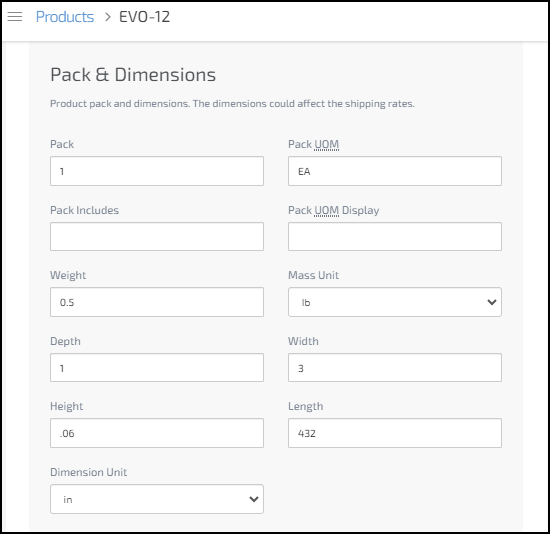Open the Mass Unit dropdown
Image resolution: width=550 pixels, height=534 pixels.
[x=395, y=302]
